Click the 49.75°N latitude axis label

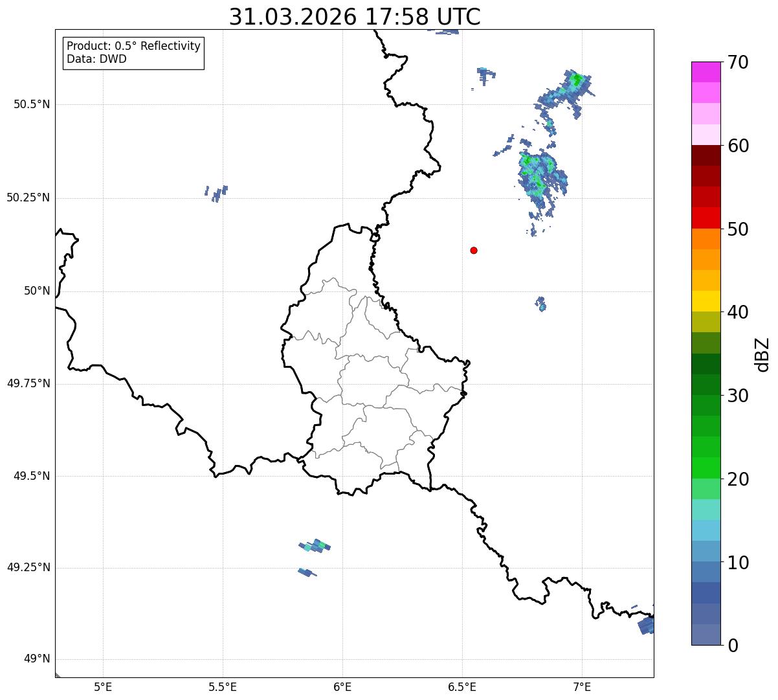[28, 383]
